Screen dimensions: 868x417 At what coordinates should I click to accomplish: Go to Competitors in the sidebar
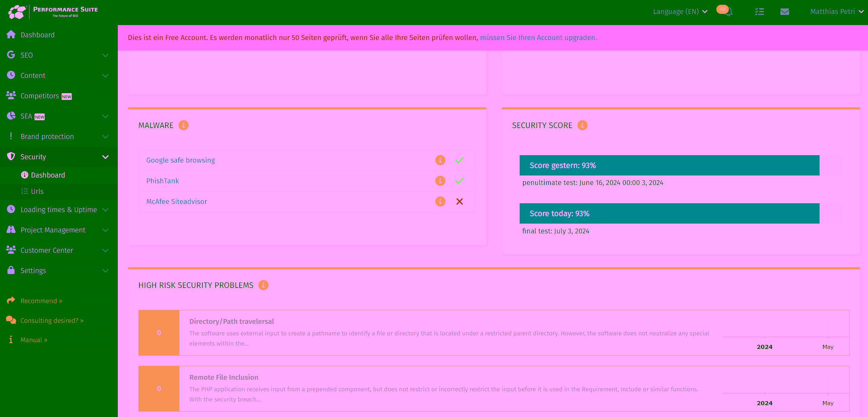point(40,96)
